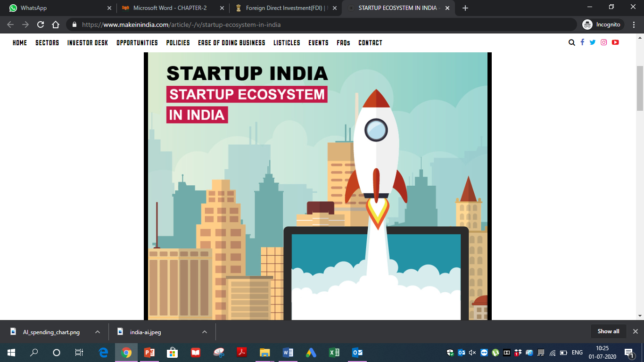The height and width of the screenshot is (362, 644).
Task: Open uTorrent tray icon
Action: coord(495,353)
